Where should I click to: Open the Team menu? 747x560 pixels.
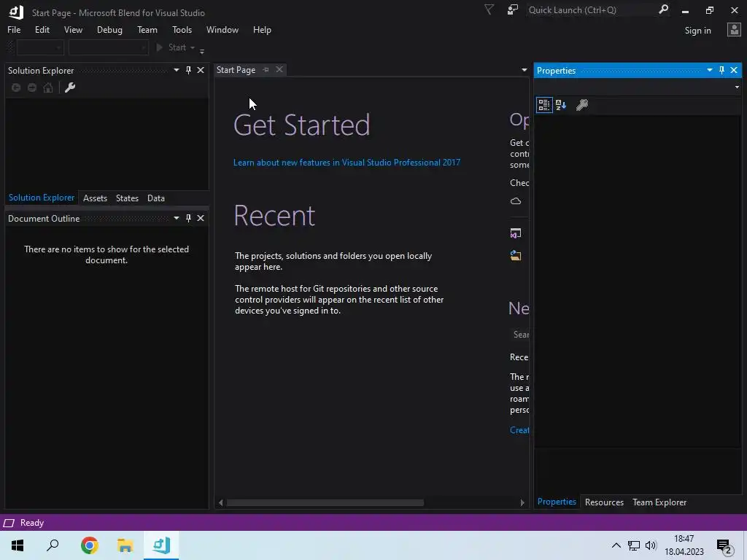coord(147,29)
